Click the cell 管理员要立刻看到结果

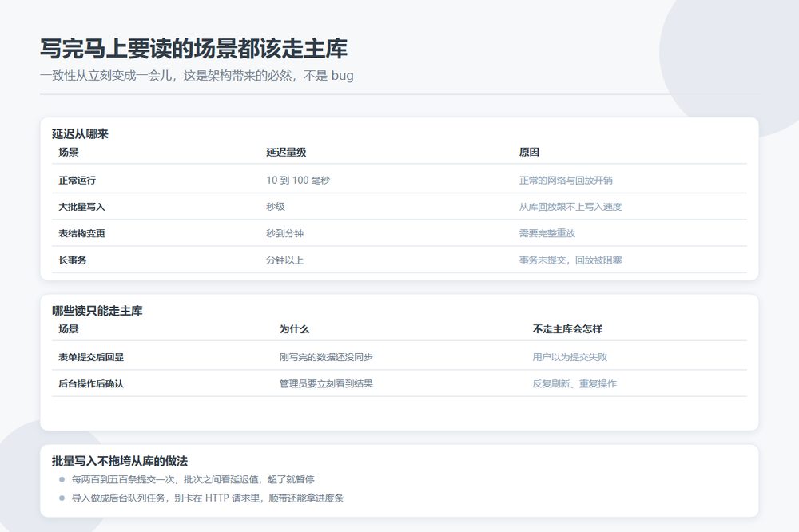pyautogui.click(x=326, y=383)
